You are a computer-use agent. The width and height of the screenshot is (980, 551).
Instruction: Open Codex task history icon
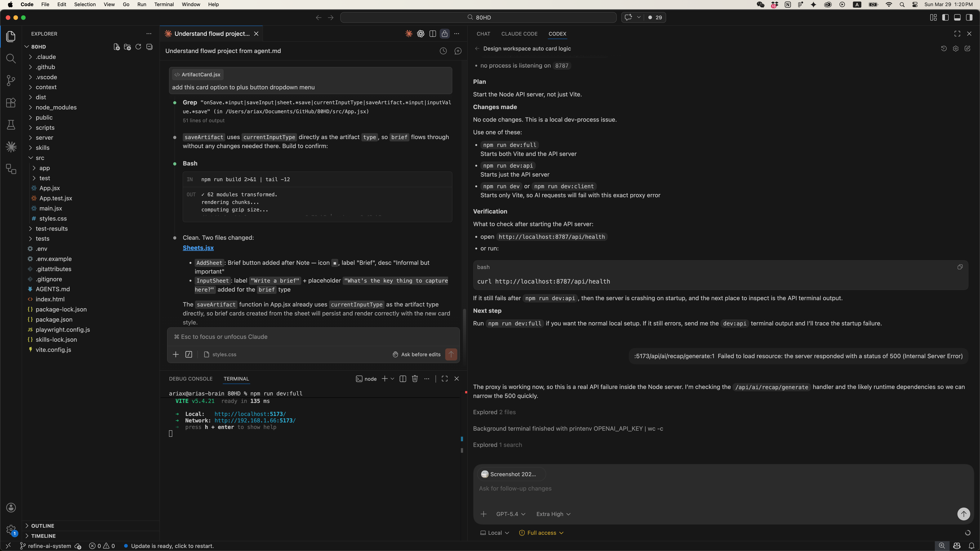(944, 49)
